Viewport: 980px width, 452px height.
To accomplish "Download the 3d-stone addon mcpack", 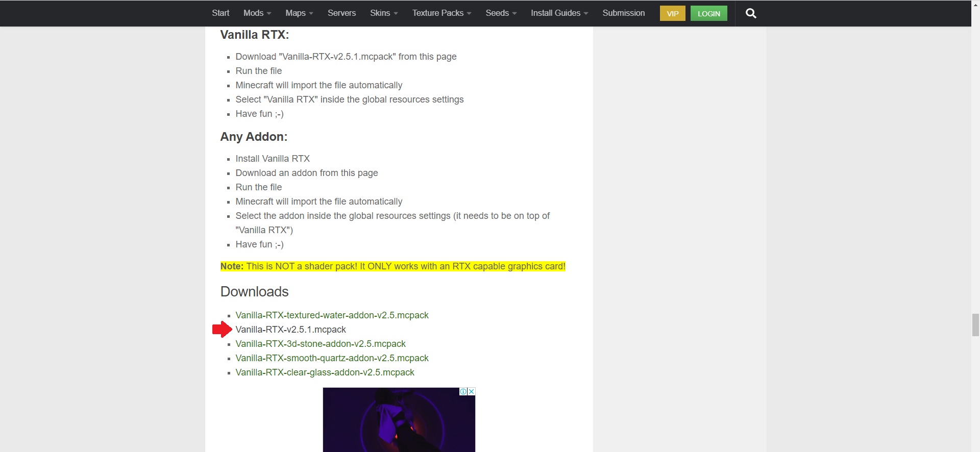I will tap(321, 344).
